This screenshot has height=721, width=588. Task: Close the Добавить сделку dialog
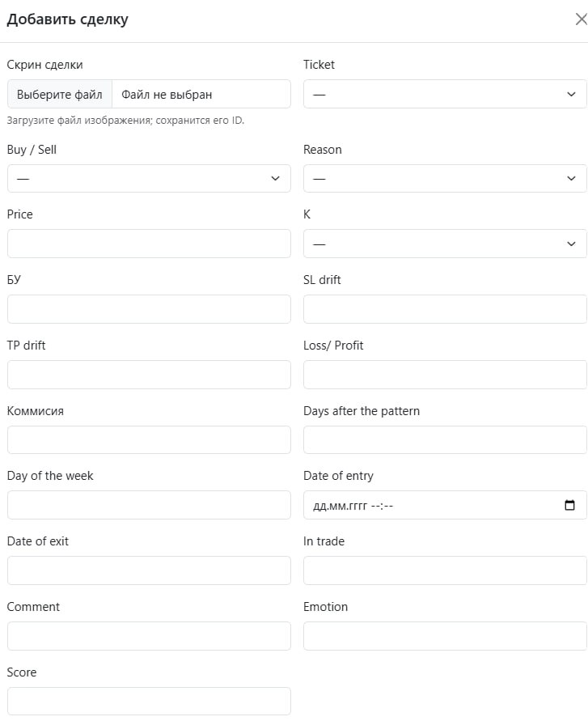(580, 20)
